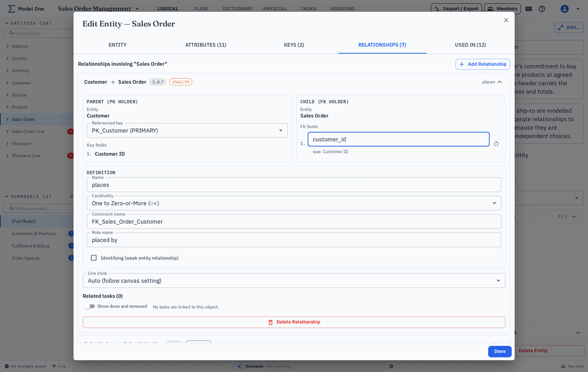
Task: Click the relationship Name field
Action: pos(294,185)
